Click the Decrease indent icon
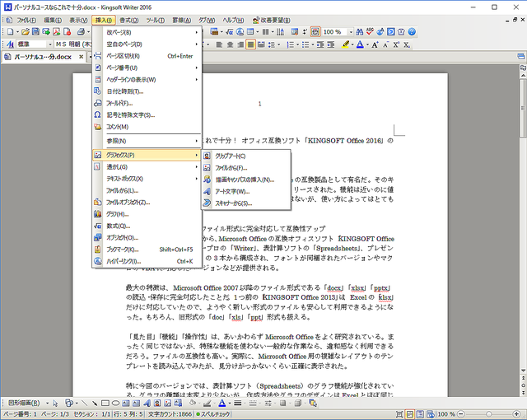Screen dimensions: 527x420 tap(320, 44)
